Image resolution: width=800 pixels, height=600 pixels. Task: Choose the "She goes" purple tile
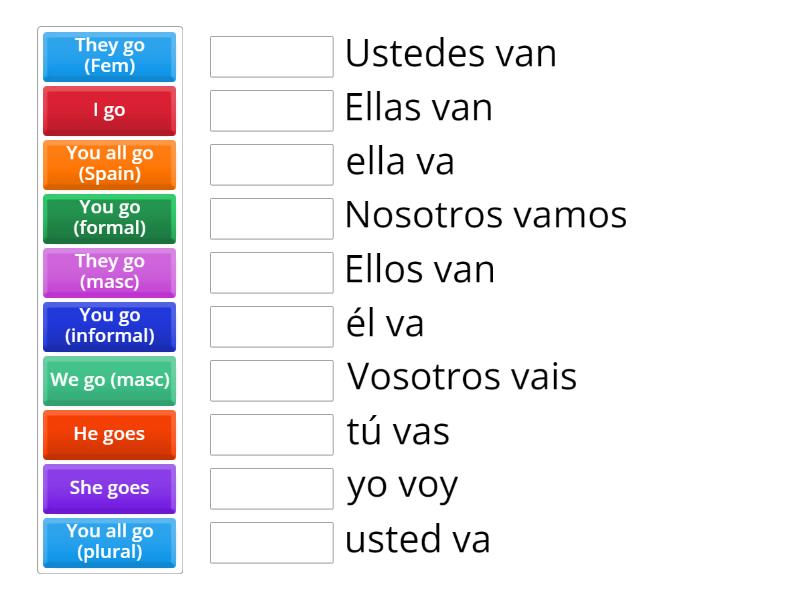pyautogui.click(x=109, y=489)
